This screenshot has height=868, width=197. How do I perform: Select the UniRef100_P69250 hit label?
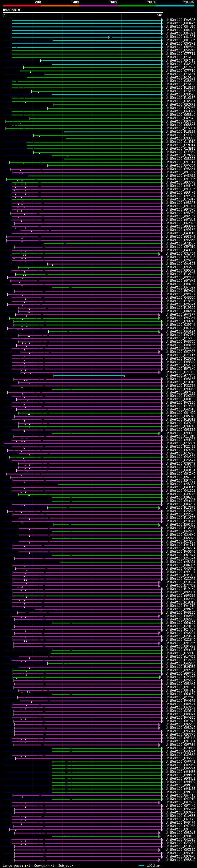pyautogui.click(x=180, y=450)
